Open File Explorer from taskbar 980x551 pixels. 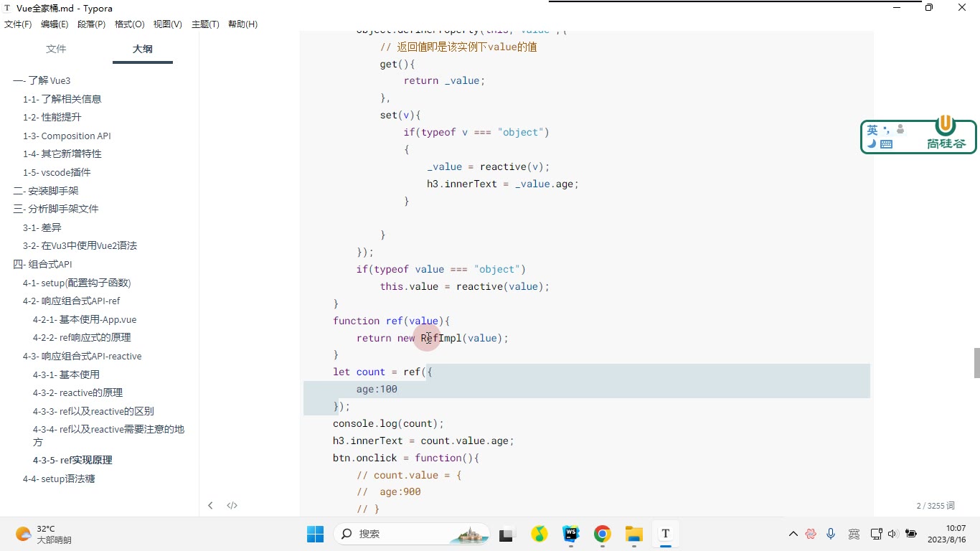(633, 534)
